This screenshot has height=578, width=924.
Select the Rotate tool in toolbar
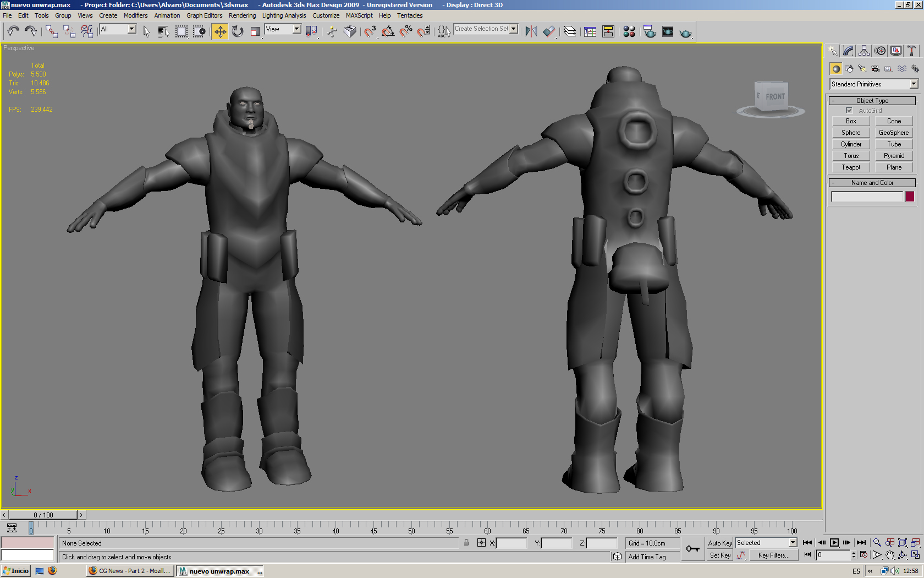[238, 32]
